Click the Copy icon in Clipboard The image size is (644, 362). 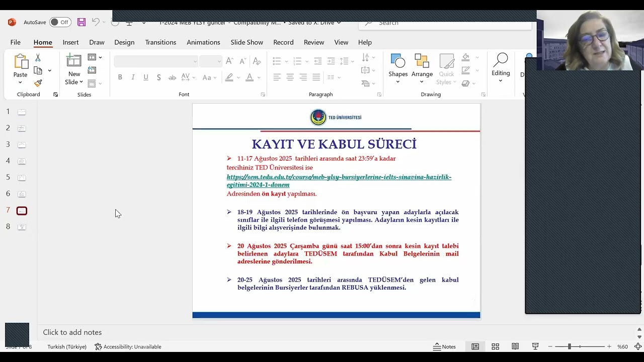point(38,70)
